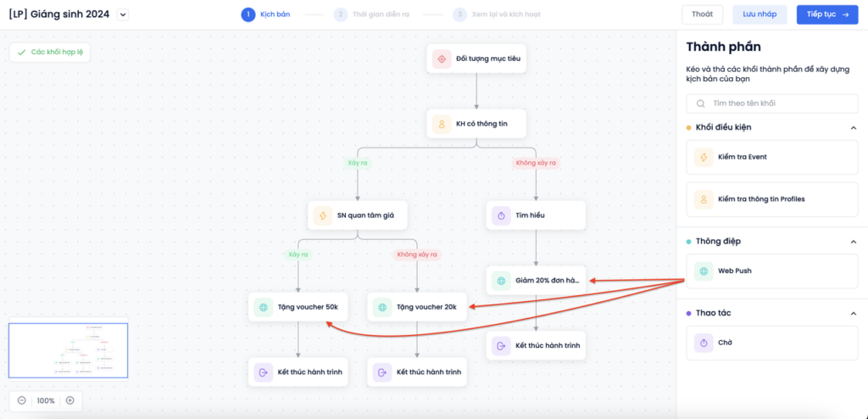The image size is (868, 419).
Task: Click the person icon on KH có thông tin node
Action: [442, 124]
